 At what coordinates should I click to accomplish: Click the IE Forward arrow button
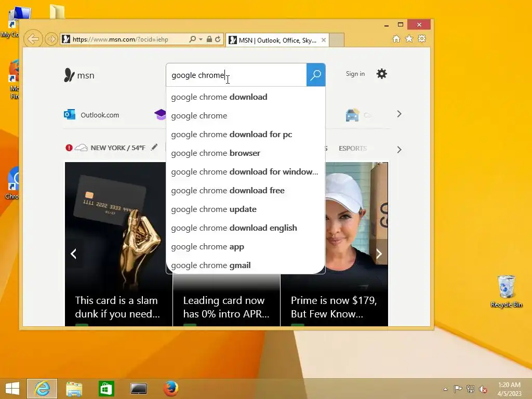tap(51, 39)
